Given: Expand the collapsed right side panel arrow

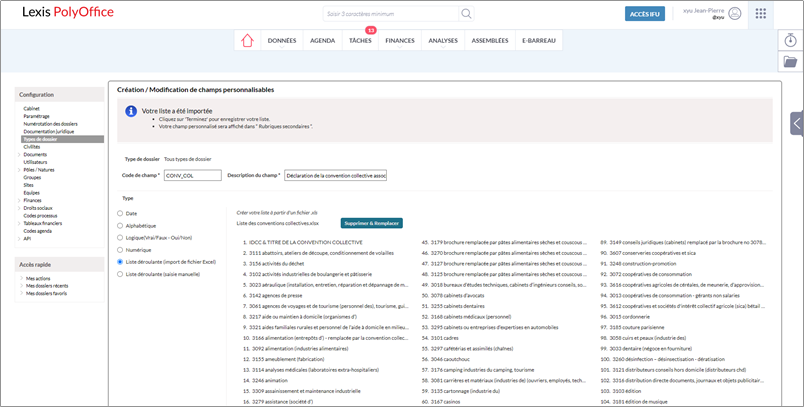Looking at the screenshot, I should (797, 124).
